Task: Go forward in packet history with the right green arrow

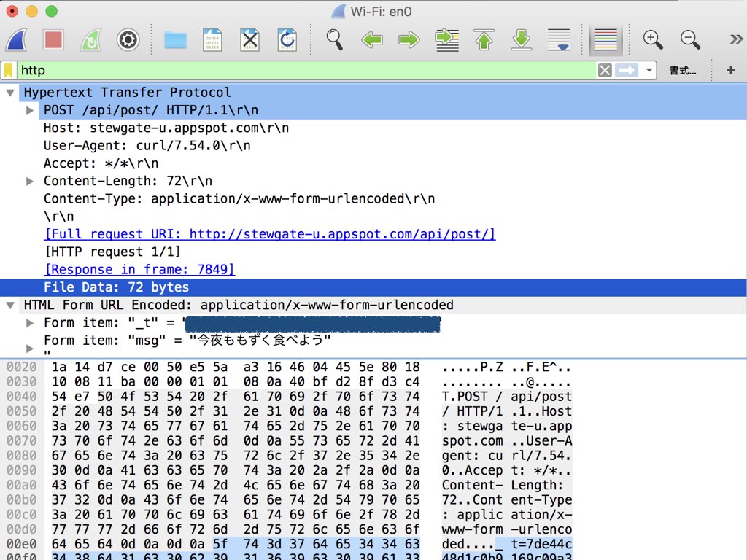Action: click(x=409, y=39)
